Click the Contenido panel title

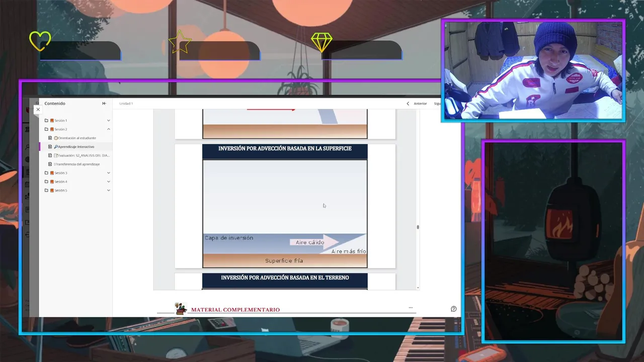pyautogui.click(x=55, y=104)
